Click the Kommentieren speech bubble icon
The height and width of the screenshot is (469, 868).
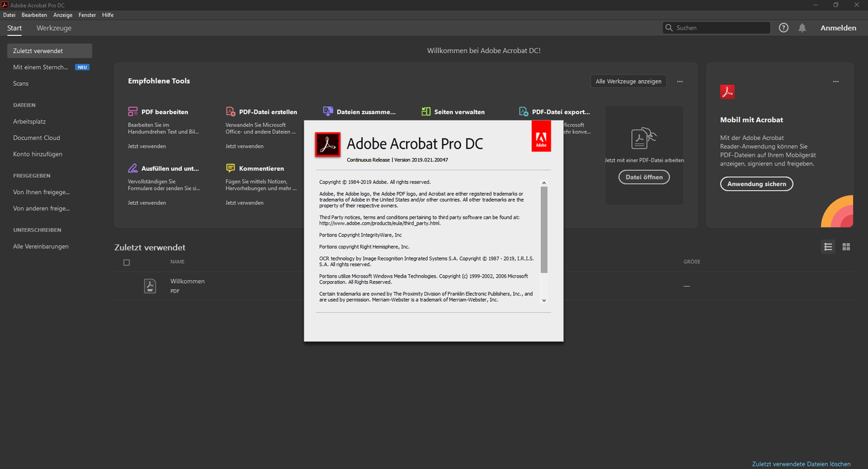coord(231,168)
